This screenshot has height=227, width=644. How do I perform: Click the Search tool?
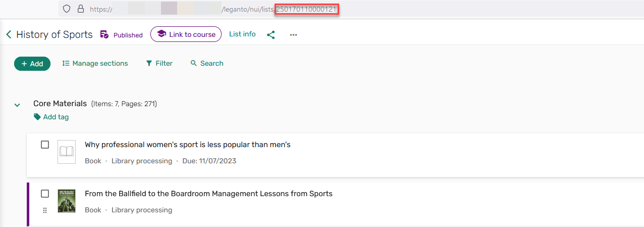(x=207, y=63)
